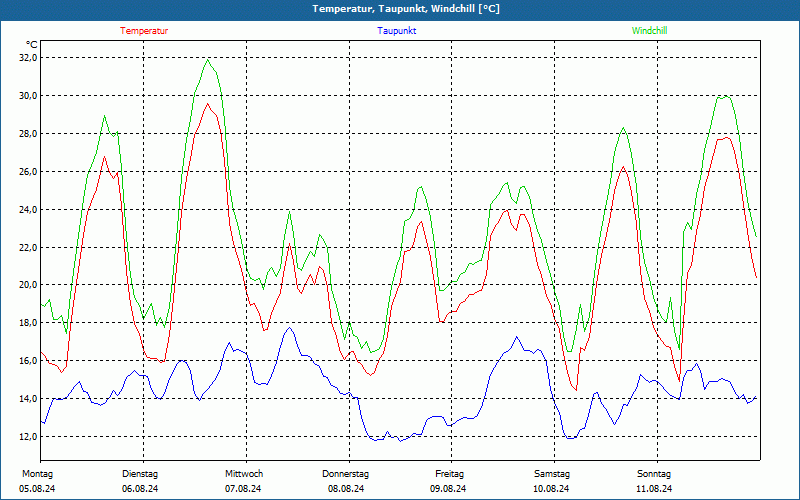Select the 'Sonntag' day label
This screenshot has width=800, height=500.
point(653,474)
